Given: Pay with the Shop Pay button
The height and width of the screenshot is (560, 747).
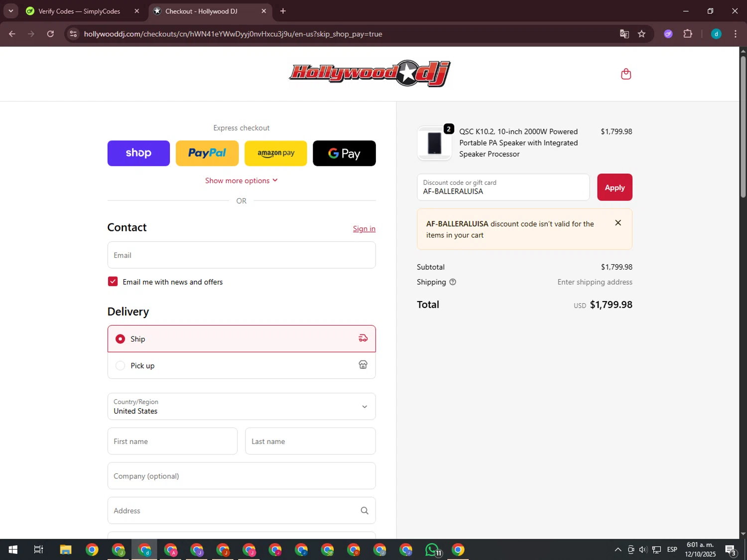Looking at the screenshot, I should click(138, 153).
